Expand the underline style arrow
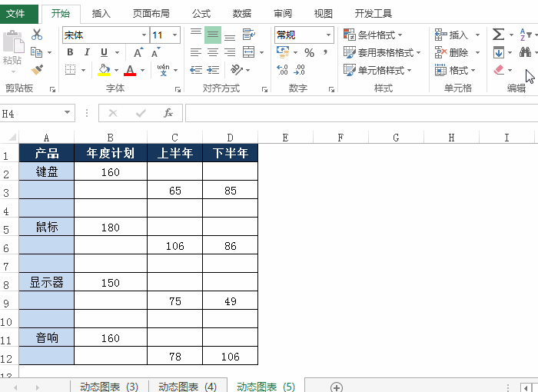 click(x=117, y=52)
